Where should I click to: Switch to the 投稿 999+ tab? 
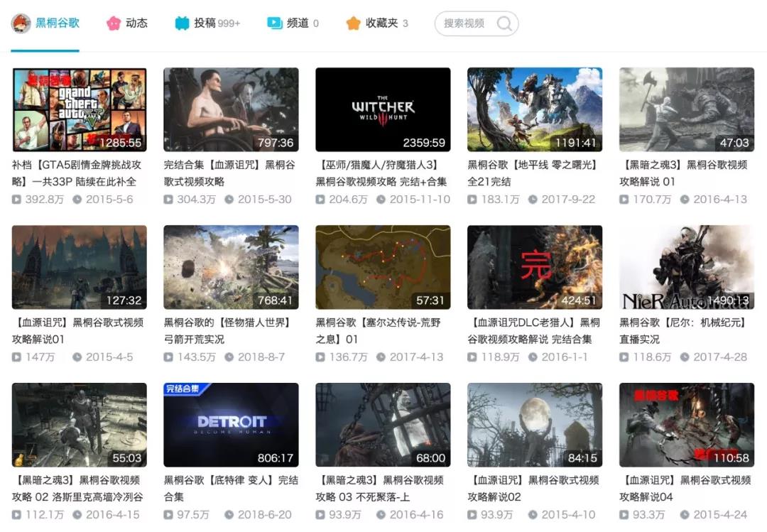pos(207,23)
